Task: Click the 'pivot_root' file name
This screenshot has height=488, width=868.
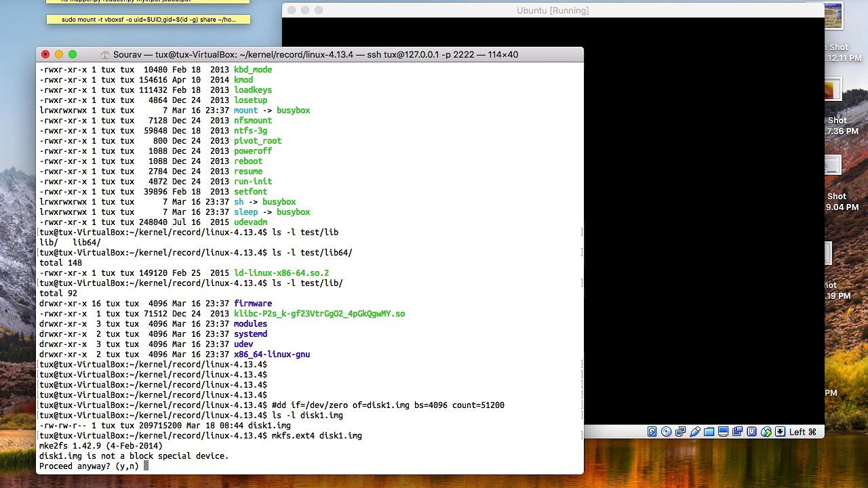Action: 258,141
